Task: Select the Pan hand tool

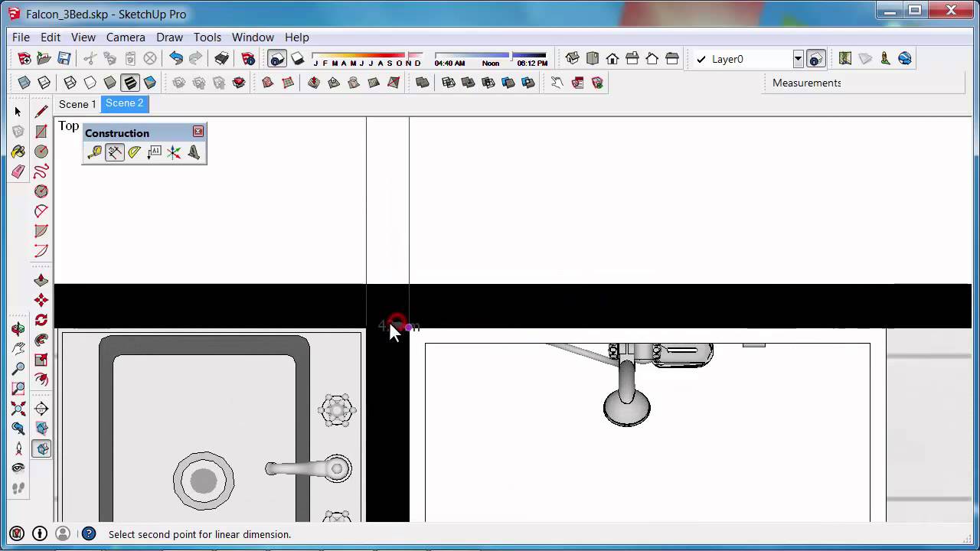Action: [18, 349]
